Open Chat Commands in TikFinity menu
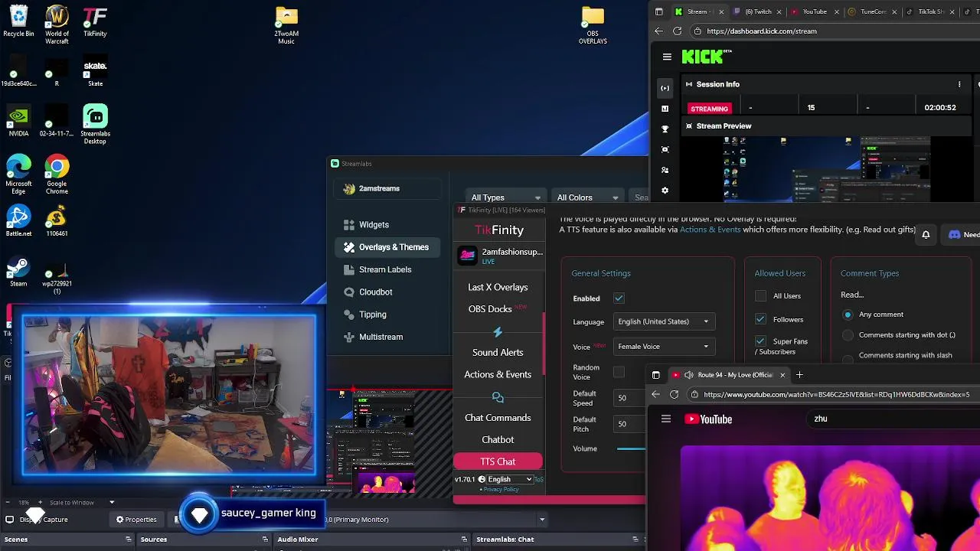 coord(498,418)
